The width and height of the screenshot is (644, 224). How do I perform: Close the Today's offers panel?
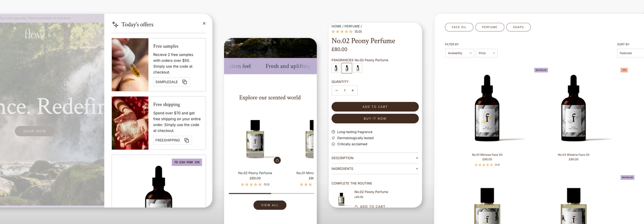[204, 24]
